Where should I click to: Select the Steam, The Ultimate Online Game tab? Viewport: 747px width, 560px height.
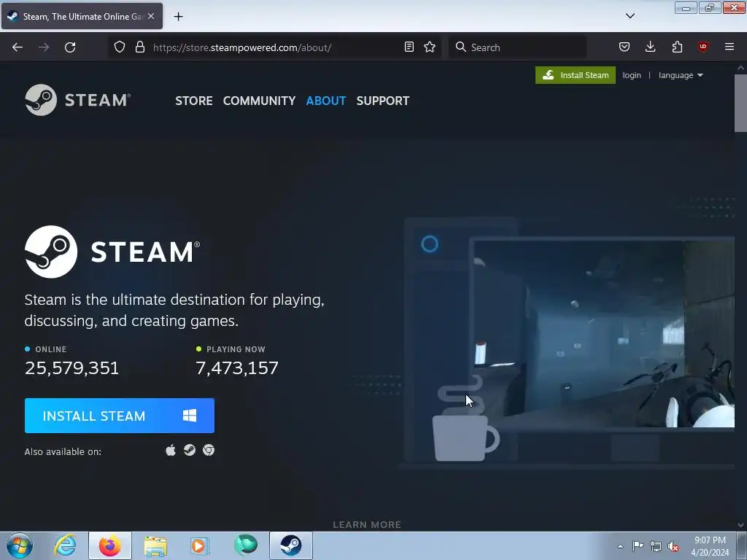(x=82, y=16)
